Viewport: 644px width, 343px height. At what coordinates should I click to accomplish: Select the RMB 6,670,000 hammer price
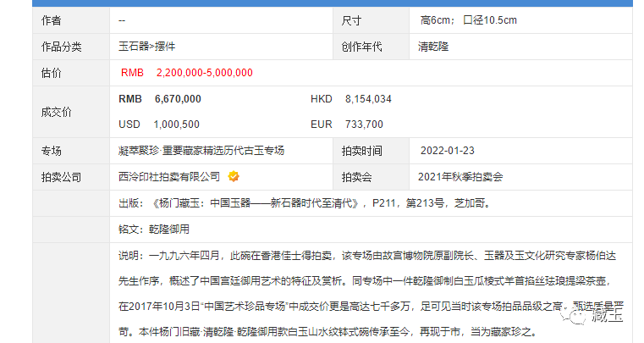click(x=177, y=99)
